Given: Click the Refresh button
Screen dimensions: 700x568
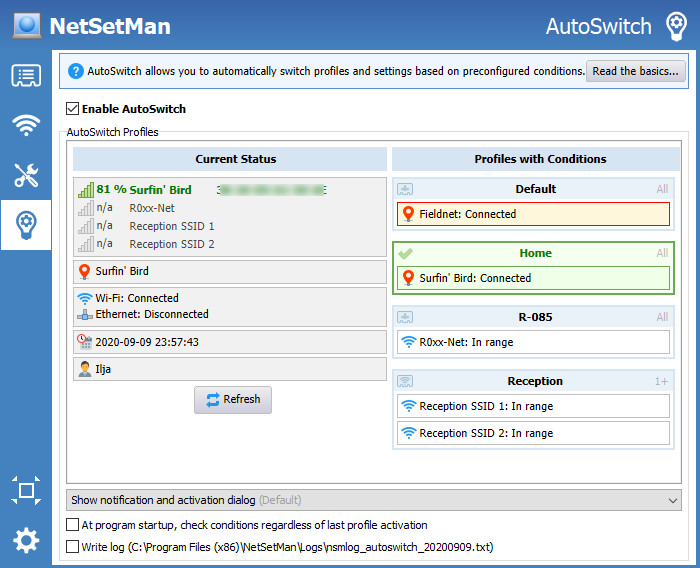Looking at the screenshot, I should [233, 400].
